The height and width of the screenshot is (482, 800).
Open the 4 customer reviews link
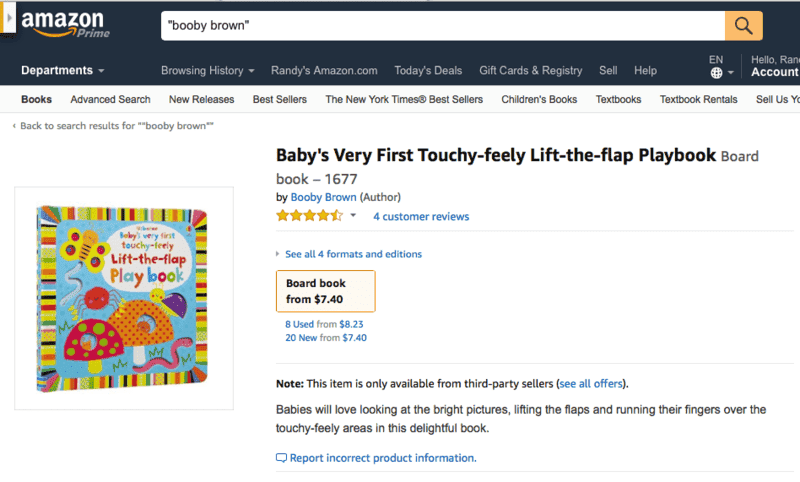(420, 217)
